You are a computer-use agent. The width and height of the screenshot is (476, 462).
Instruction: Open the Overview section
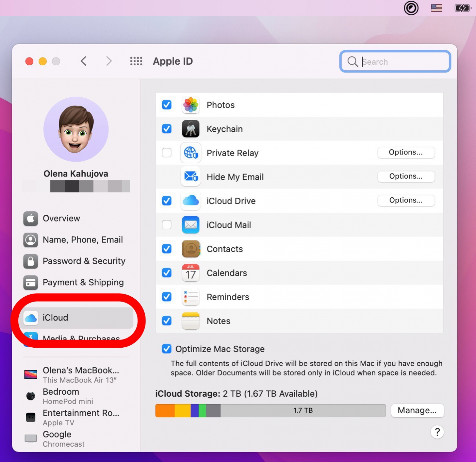76,219
